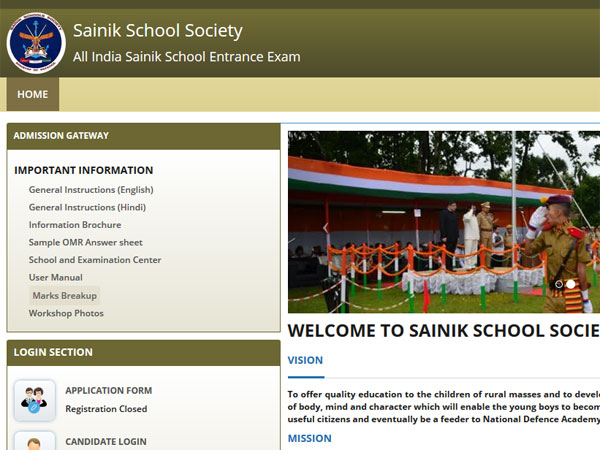Image resolution: width=600 pixels, height=450 pixels.
Task: Select the VISION section tab
Action: (x=305, y=360)
